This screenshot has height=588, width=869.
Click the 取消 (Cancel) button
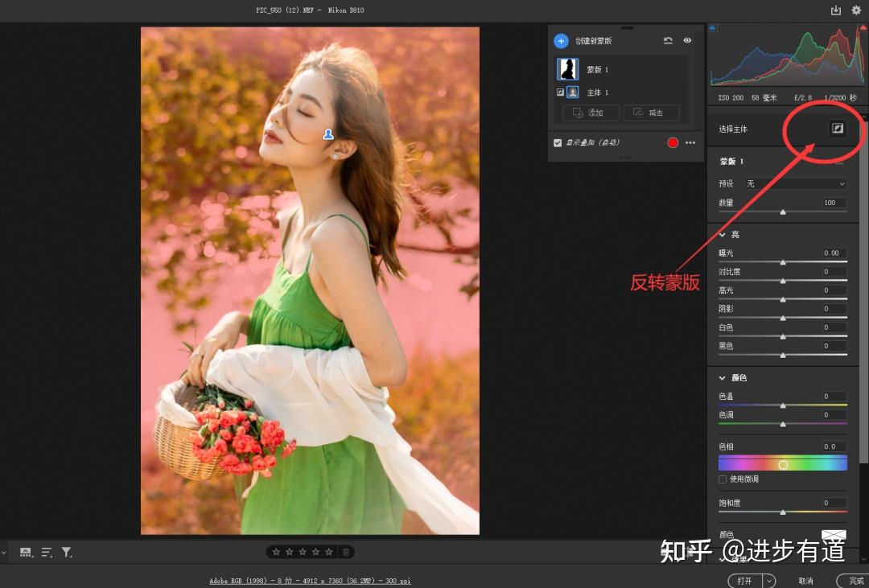pyautogui.click(x=805, y=581)
